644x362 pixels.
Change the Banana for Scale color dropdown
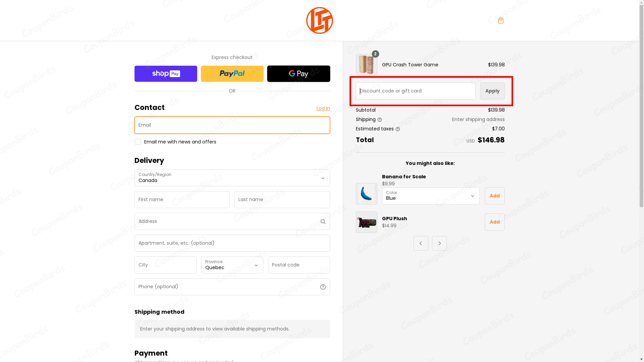[430, 196]
